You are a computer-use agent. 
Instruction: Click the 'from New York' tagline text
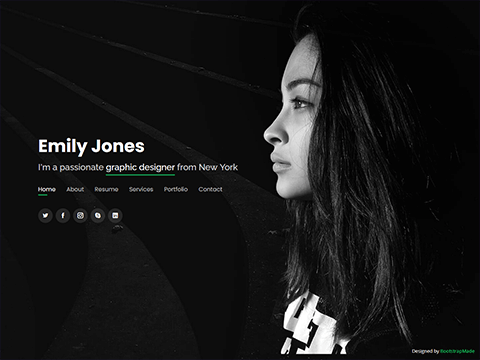pos(207,167)
